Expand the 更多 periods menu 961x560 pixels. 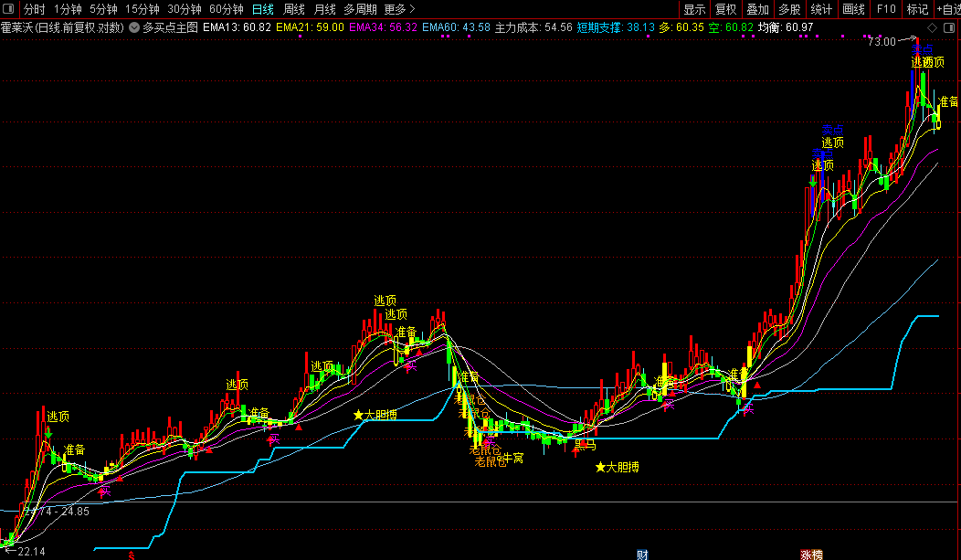(x=399, y=9)
